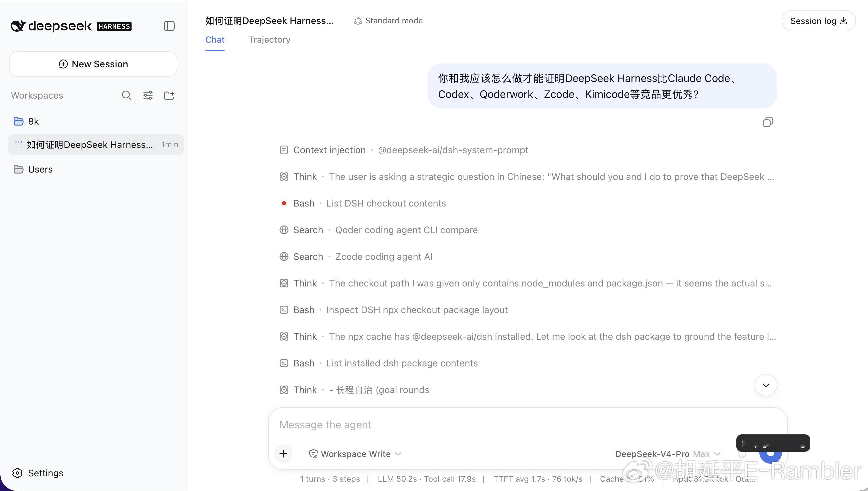This screenshot has width=868, height=491.
Task: Click the scroll-to-bottom chevron button
Action: pyautogui.click(x=766, y=385)
